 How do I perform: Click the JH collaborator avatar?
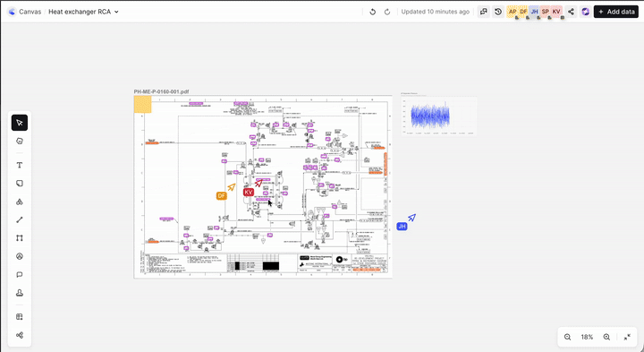pos(534,12)
